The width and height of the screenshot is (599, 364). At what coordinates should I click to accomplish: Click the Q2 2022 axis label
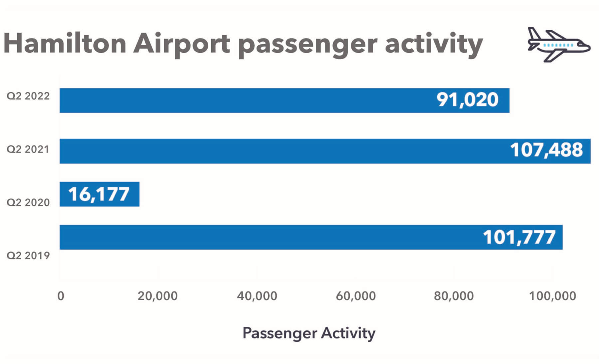pos(28,96)
